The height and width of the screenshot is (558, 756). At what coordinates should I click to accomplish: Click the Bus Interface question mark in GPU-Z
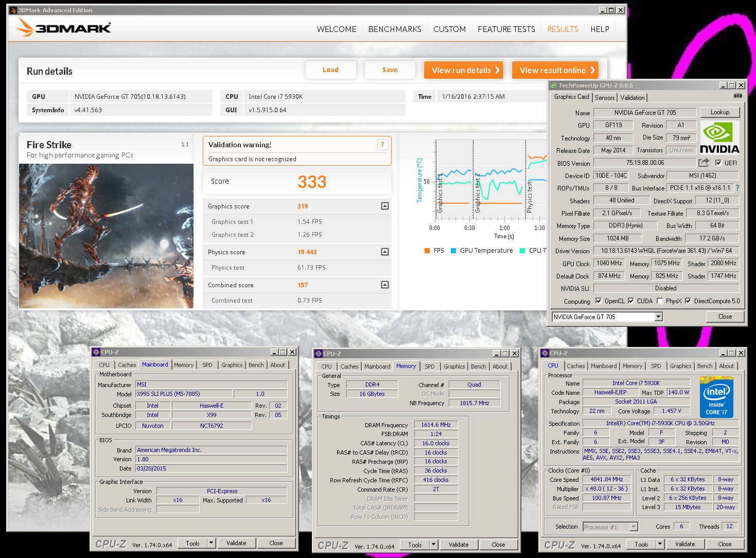pos(737,188)
